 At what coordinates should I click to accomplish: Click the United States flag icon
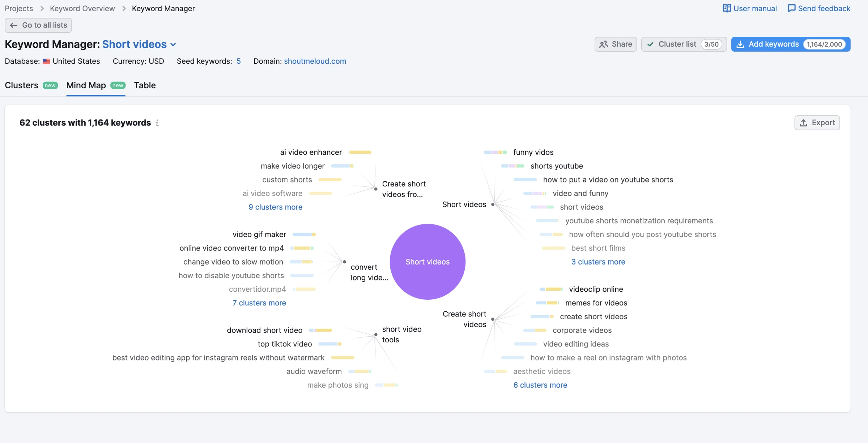pyautogui.click(x=46, y=61)
